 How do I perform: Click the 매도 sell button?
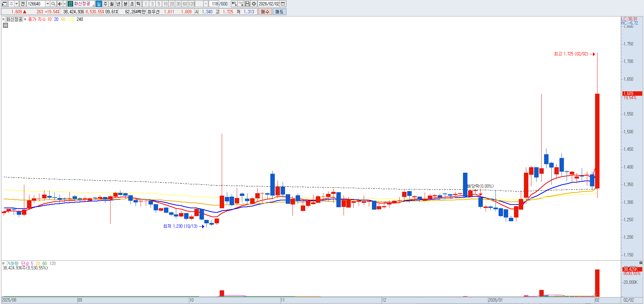tap(279, 12)
